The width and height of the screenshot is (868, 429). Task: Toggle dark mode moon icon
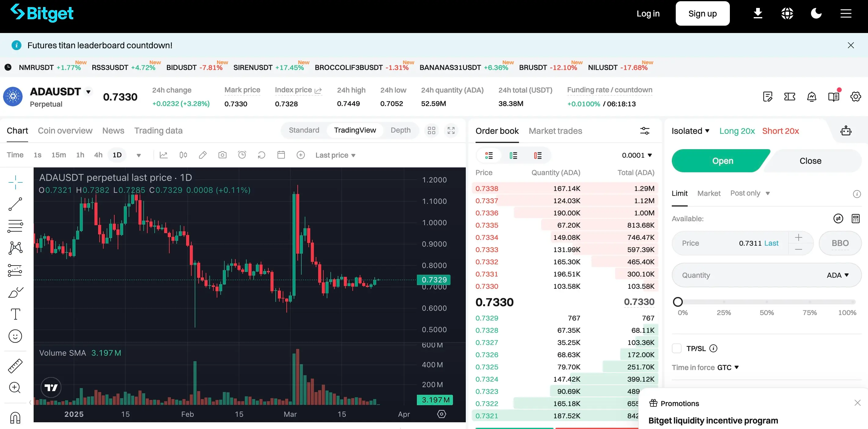click(x=816, y=13)
